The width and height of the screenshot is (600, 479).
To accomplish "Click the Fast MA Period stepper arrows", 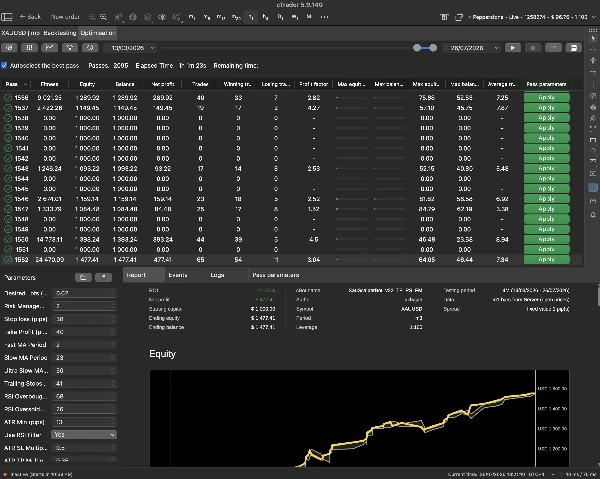I will click(113, 345).
